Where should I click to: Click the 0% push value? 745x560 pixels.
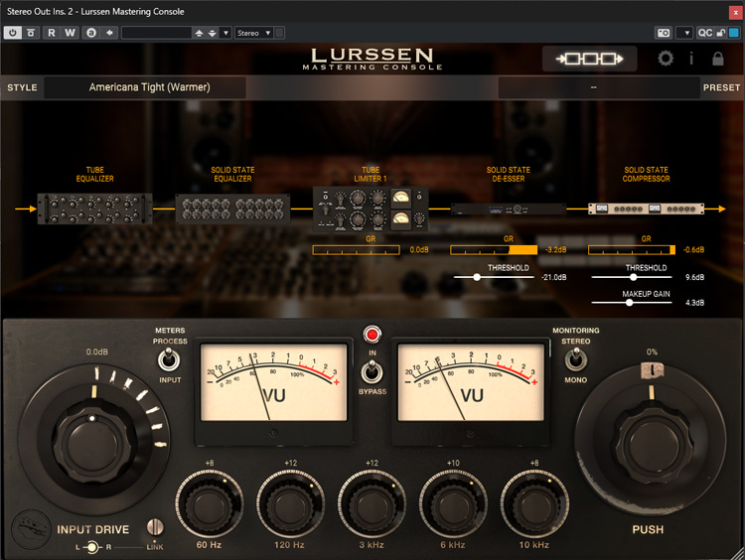pyautogui.click(x=652, y=351)
